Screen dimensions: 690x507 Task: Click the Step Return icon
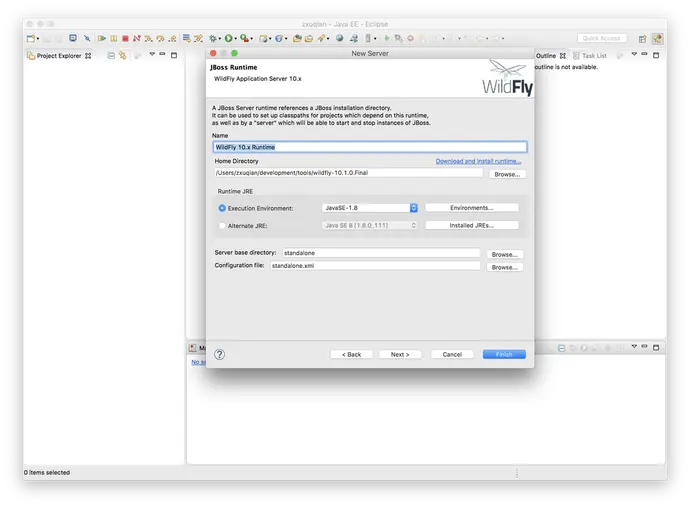click(172, 39)
